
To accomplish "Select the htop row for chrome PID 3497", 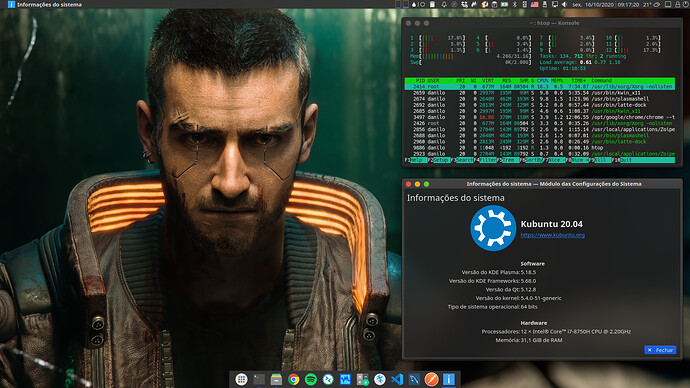I will tap(540, 117).
